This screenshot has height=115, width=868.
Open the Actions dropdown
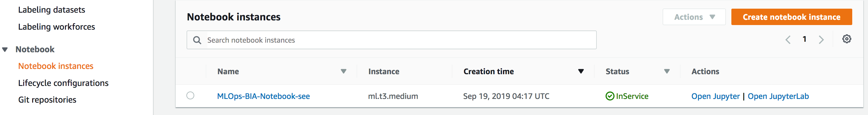click(694, 17)
